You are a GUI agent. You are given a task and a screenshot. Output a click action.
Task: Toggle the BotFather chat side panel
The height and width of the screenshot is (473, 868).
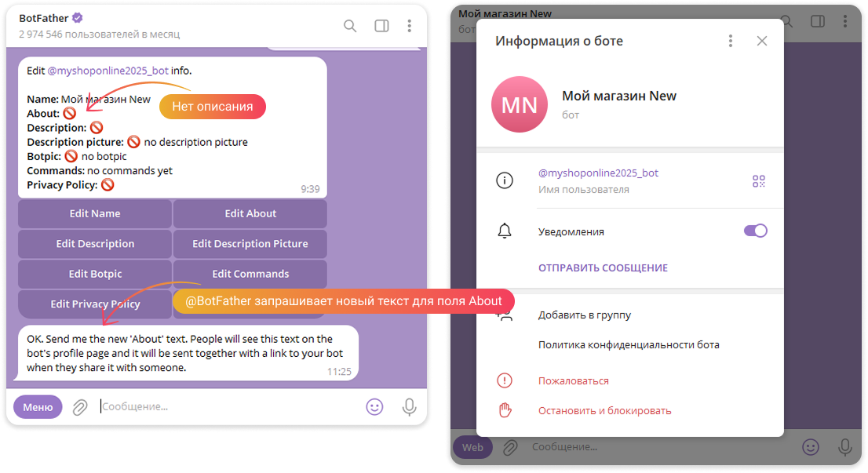coord(381,26)
